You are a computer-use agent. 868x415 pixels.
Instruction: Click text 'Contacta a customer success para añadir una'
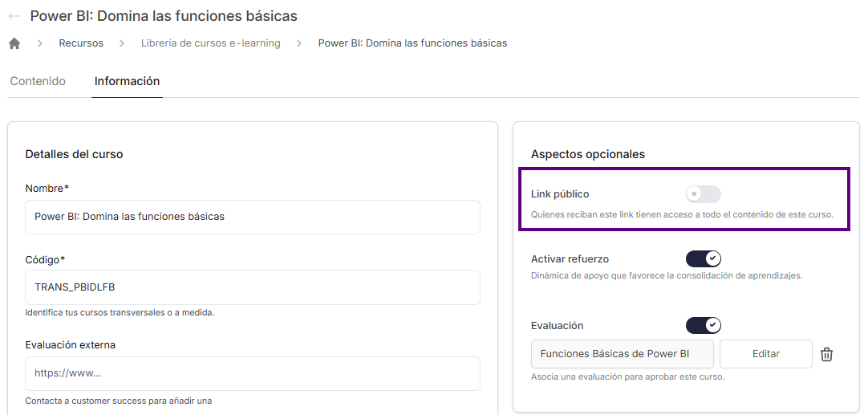click(119, 401)
